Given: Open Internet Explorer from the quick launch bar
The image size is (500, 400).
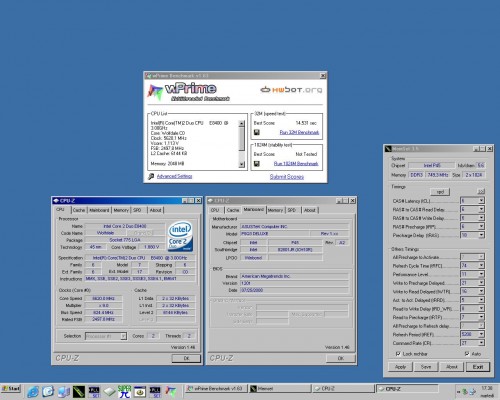Looking at the screenshot, I should click(x=33, y=391).
